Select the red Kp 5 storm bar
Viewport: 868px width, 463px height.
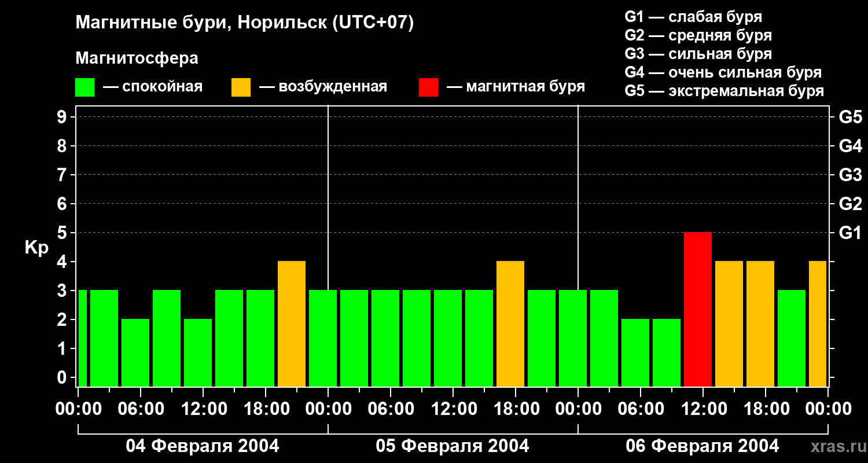tap(698, 310)
